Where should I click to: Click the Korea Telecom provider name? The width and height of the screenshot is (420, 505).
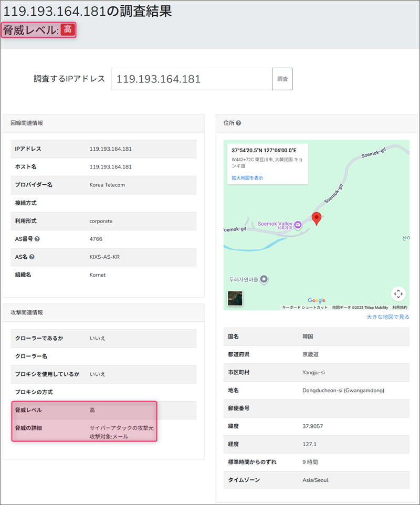(x=107, y=185)
